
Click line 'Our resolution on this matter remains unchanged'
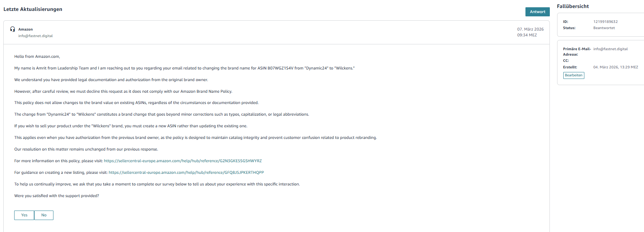pos(86,149)
